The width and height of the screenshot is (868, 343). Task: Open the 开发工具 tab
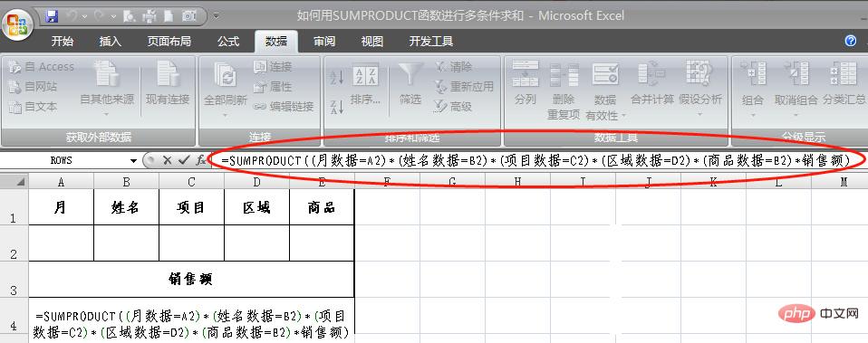430,42
